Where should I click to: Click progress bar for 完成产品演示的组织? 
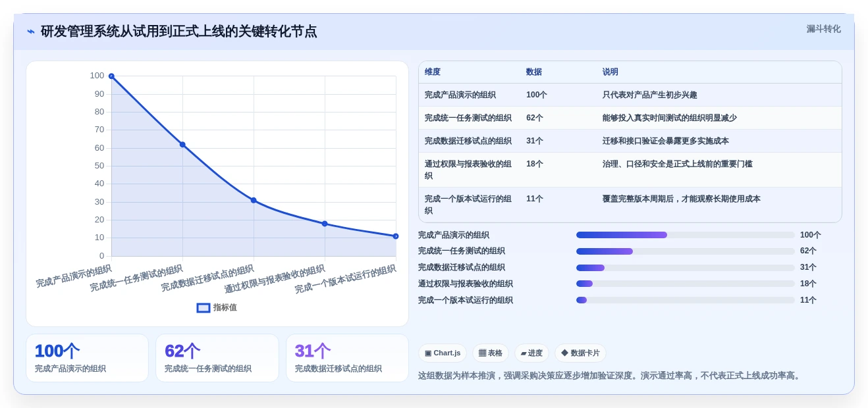tap(686, 235)
